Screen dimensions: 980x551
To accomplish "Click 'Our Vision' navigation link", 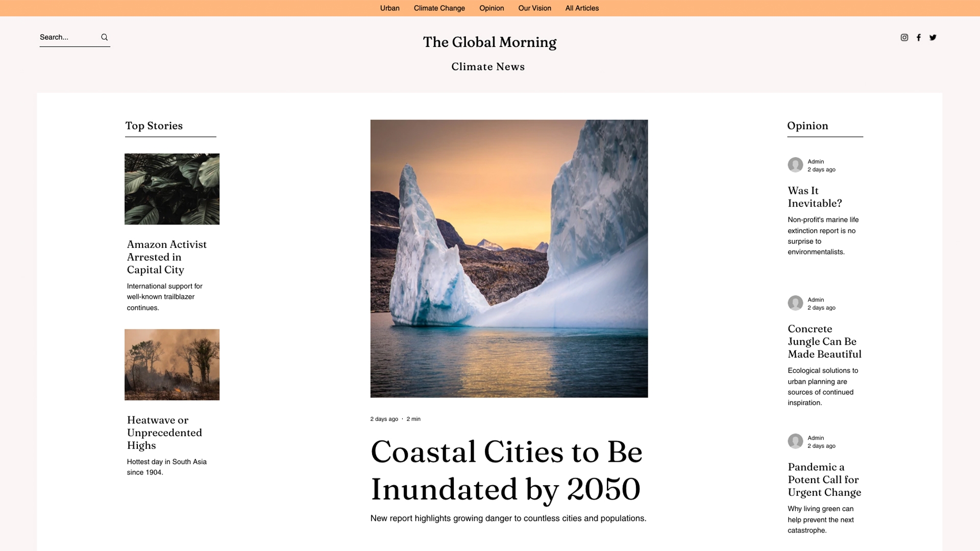I will coord(534,8).
